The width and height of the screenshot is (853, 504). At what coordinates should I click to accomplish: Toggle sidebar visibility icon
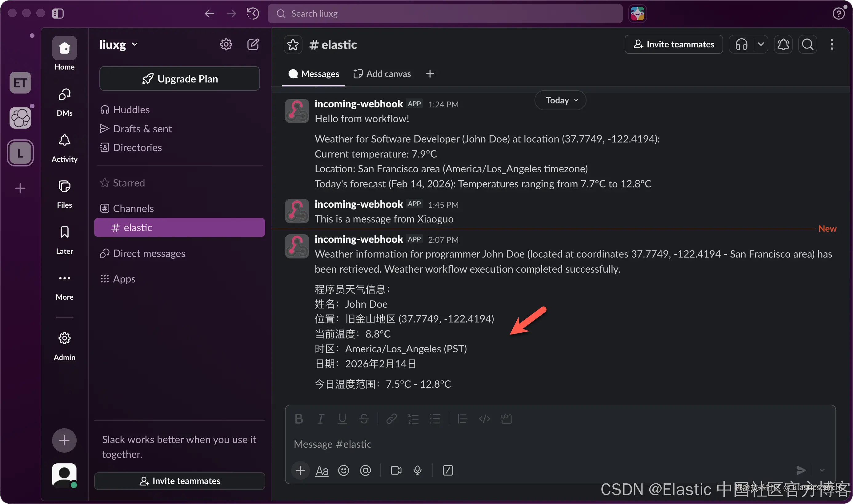tap(58, 14)
